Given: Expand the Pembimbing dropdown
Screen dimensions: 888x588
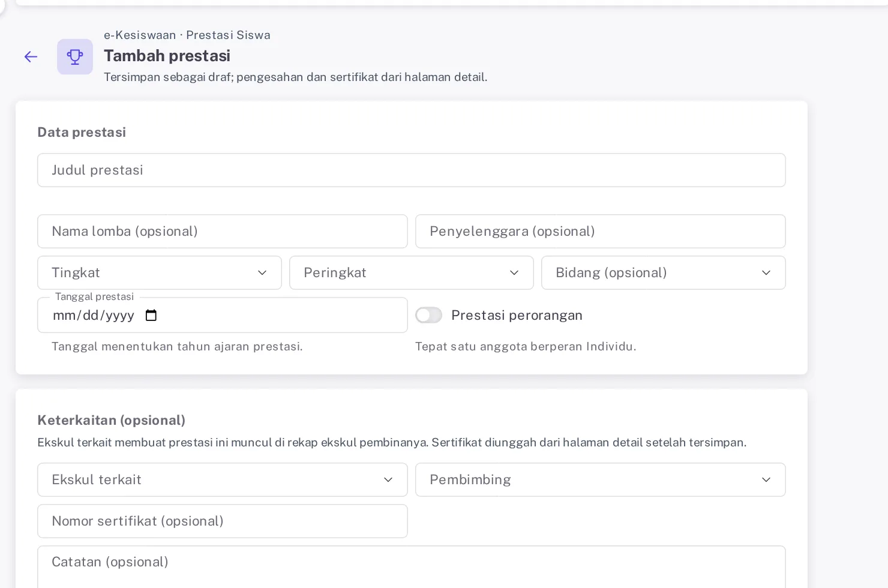Looking at the screenshot, I should 601,480.
